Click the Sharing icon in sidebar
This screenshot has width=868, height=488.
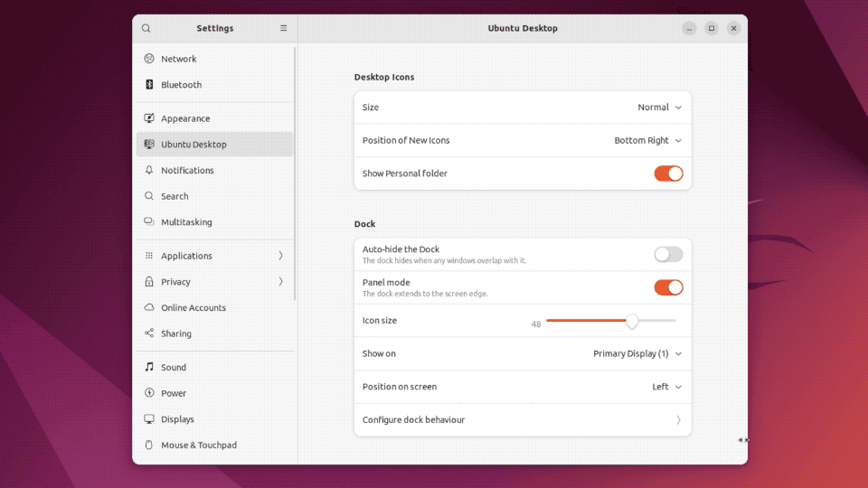click(149, 333)
